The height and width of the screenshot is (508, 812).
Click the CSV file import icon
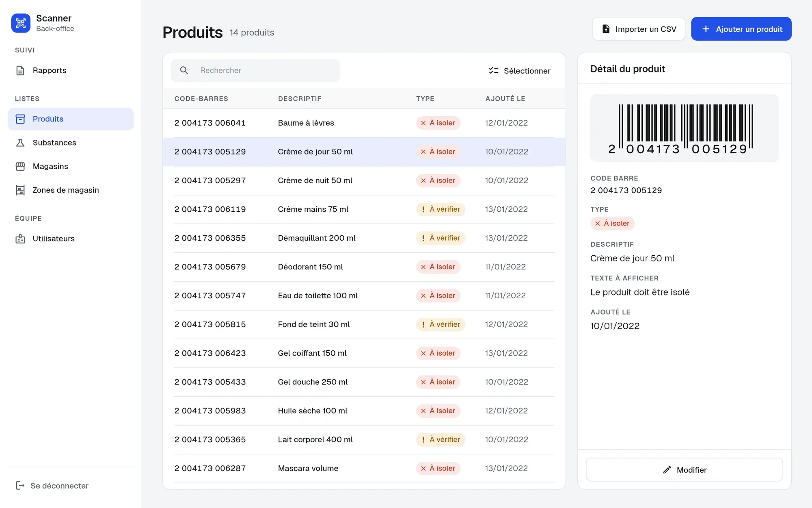[606, 29]
